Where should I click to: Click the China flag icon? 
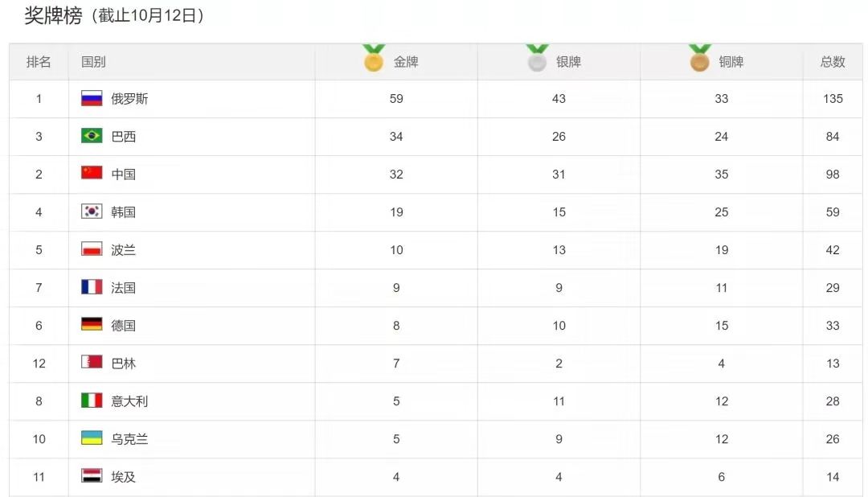pos(92,174)
